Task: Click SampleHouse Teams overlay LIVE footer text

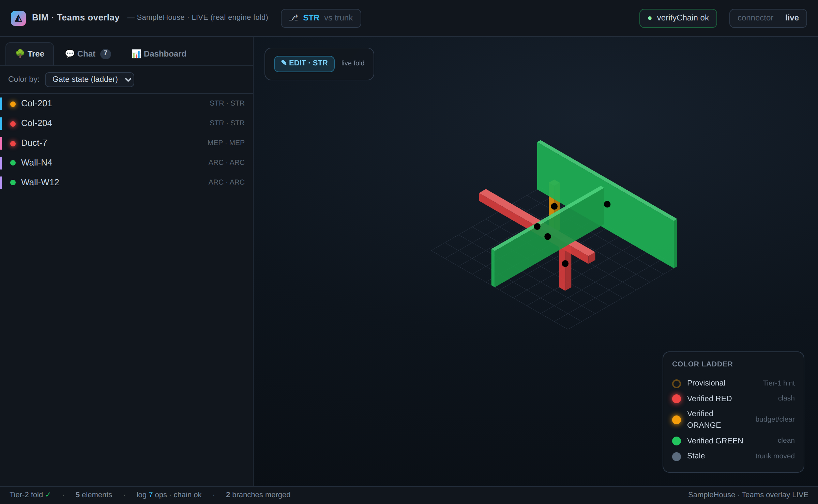Action: pos(748,495)
